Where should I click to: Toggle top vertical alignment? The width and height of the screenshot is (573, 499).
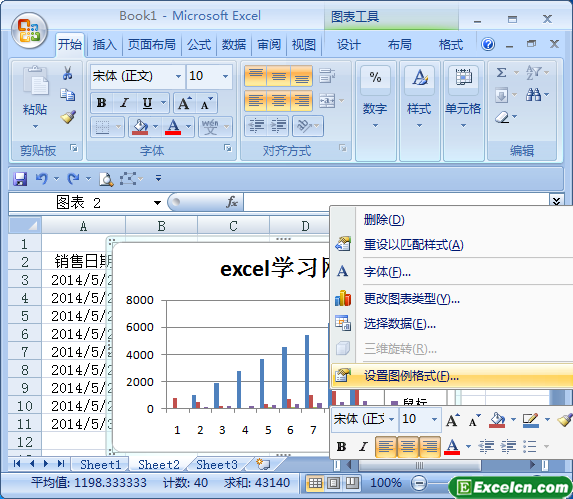coord(255,76)
